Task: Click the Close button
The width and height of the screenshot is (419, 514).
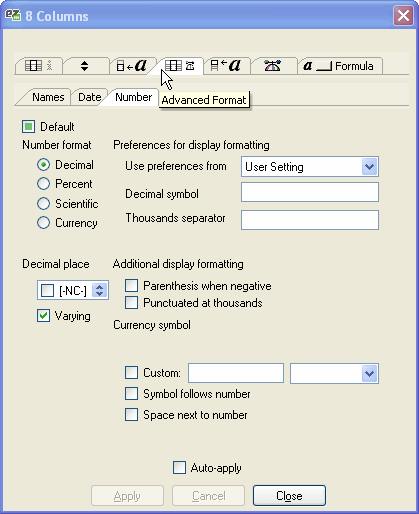Action: (289, 496)
